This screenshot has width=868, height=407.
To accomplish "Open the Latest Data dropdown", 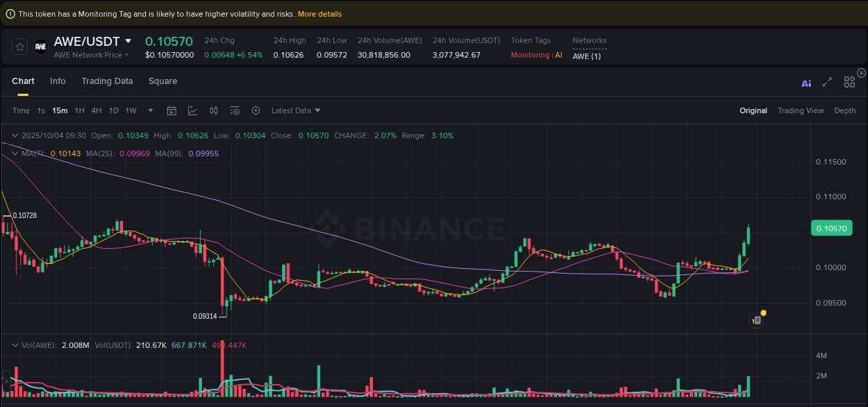I will (x=295, y=110).
